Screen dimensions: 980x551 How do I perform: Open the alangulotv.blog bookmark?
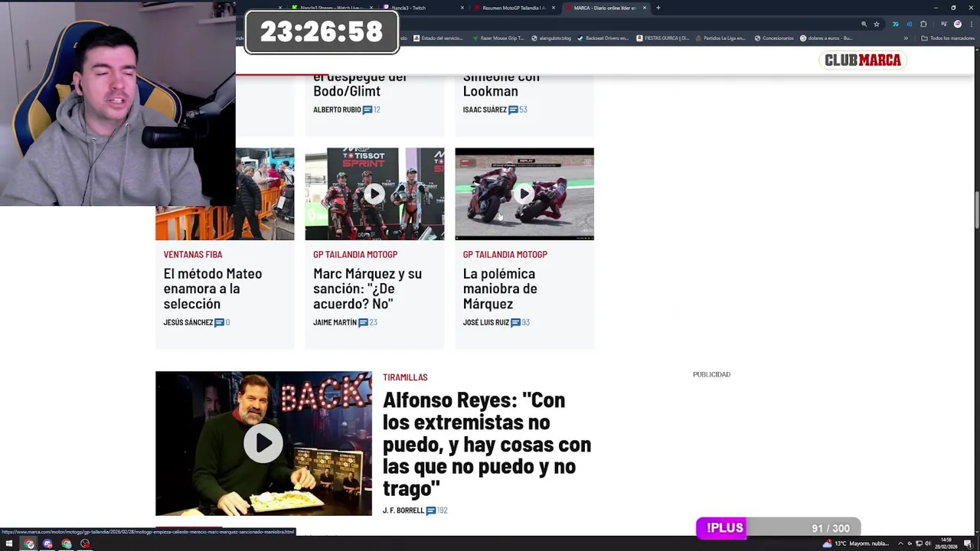pos(551,38)
